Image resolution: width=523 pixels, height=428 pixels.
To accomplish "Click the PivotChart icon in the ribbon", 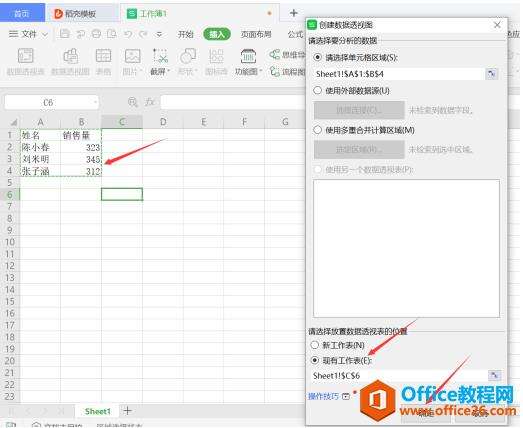I will tap(71, 56).
